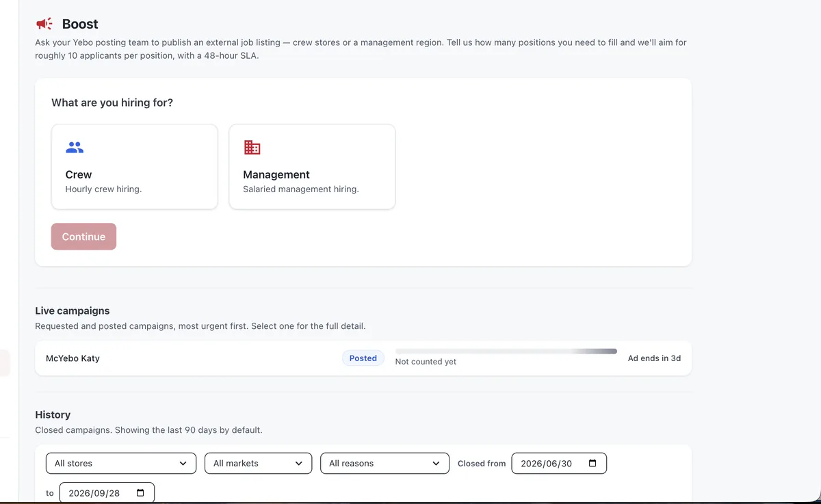Click the Live campaigns heading
The height and width of the screenshot is (504, 821).
73,311
